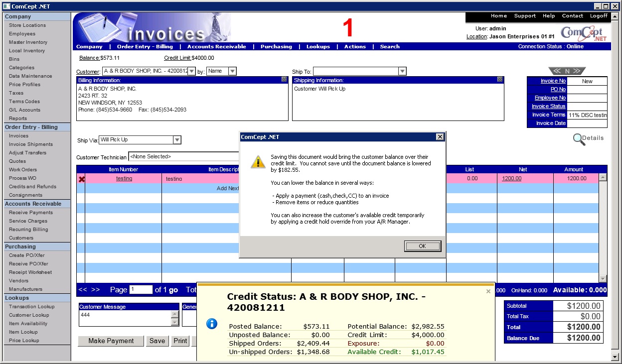This screenshot has height=364, width=622.
Task: Go to previous invoice with left double-arrow
Action: (556, 71)
